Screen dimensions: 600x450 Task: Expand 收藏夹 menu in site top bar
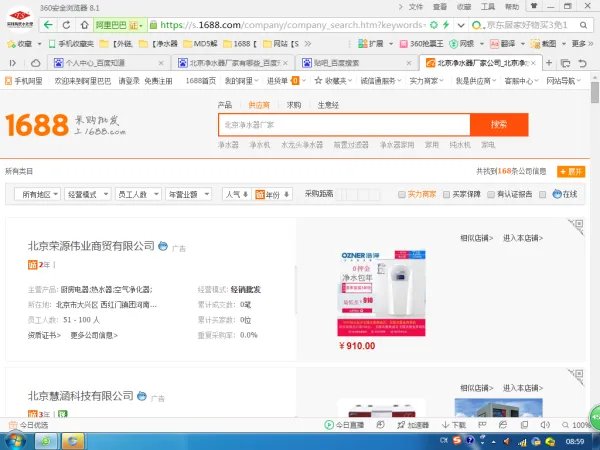333,81
